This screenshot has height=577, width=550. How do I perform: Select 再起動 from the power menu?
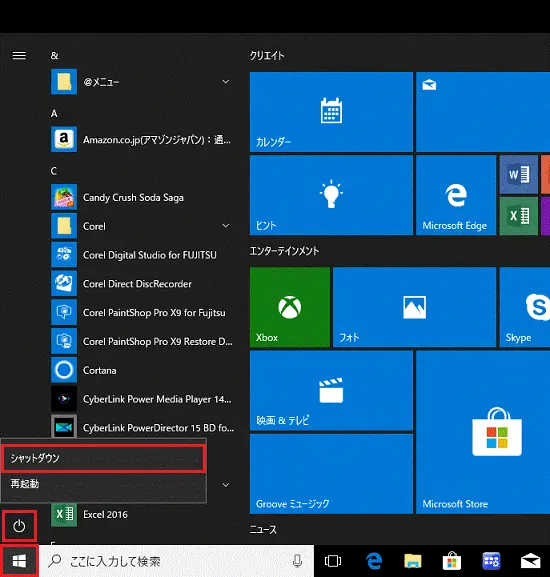pos(103,484)
